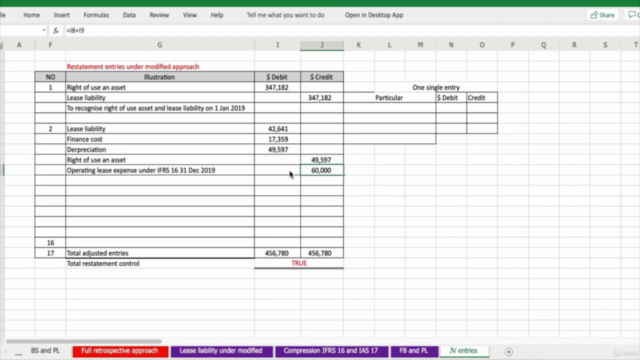Select the $ Debit header in main table

click(278, 77)
